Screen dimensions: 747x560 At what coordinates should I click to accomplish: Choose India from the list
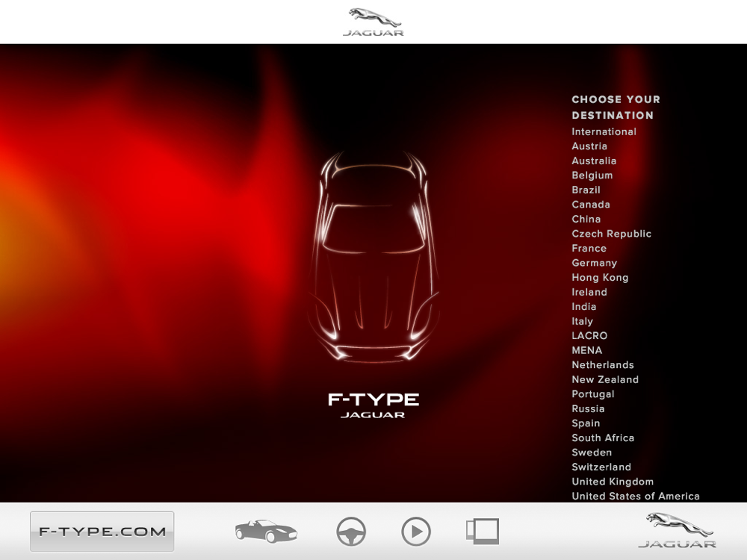584,307
